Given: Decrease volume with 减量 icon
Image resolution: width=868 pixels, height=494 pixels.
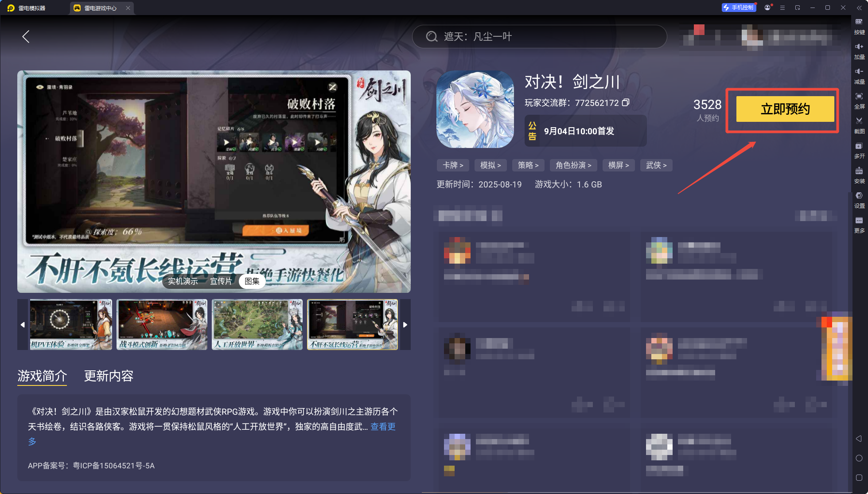Looking at the screenshot, I should 859,75.
